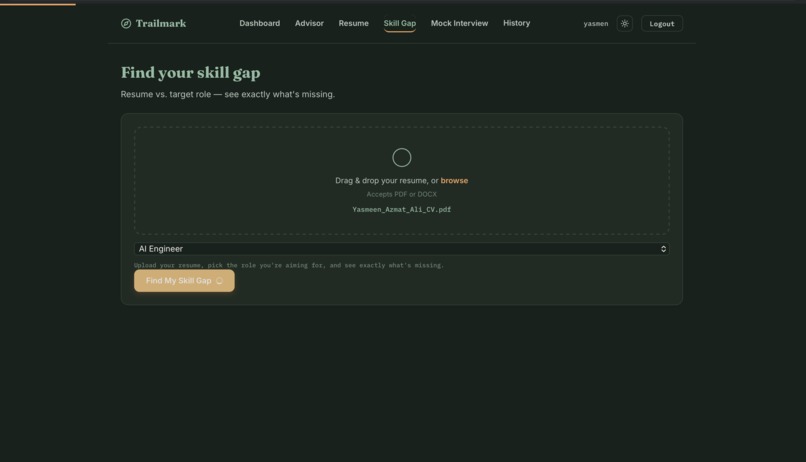Click the Logout button
Viewport: 806px width, 462px height.
(x=662, y=24)
